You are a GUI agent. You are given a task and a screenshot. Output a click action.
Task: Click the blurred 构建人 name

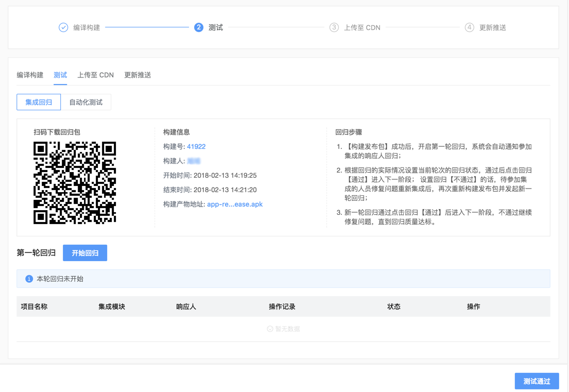[x=194, y=161]
